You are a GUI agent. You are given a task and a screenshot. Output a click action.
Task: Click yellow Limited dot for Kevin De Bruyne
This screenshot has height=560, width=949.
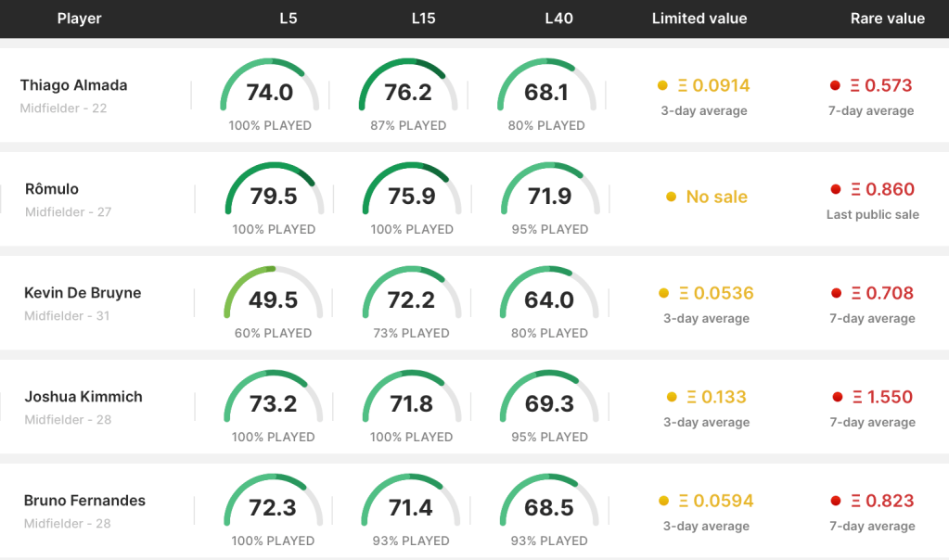coord(663,293)
